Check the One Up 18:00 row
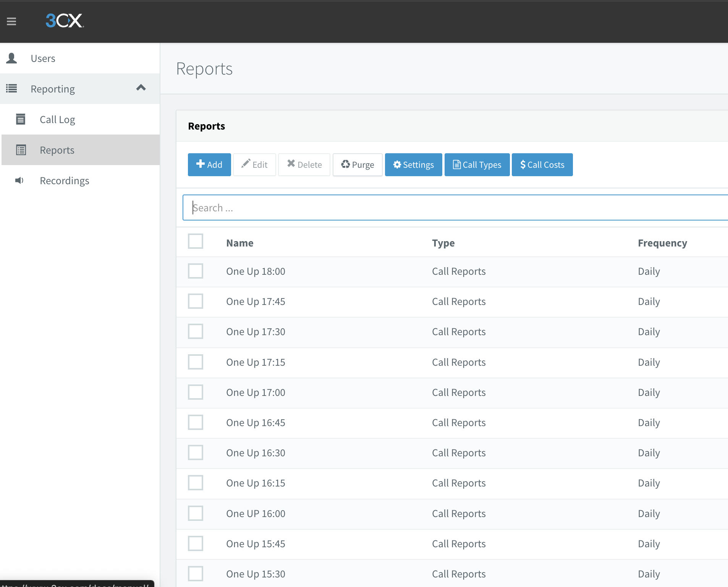 coord(196,271)
